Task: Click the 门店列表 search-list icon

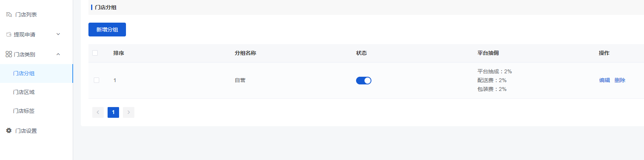Action: [x=9, y=15]
